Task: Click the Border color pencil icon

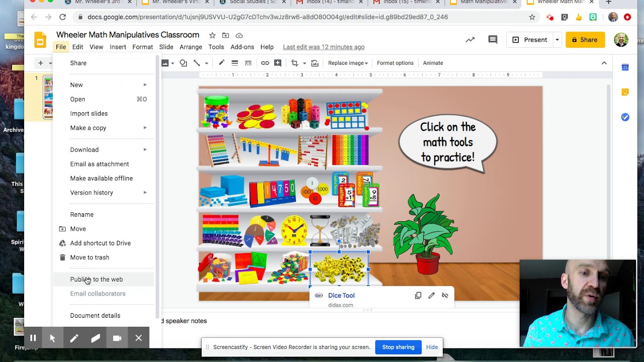Action: 221,63
